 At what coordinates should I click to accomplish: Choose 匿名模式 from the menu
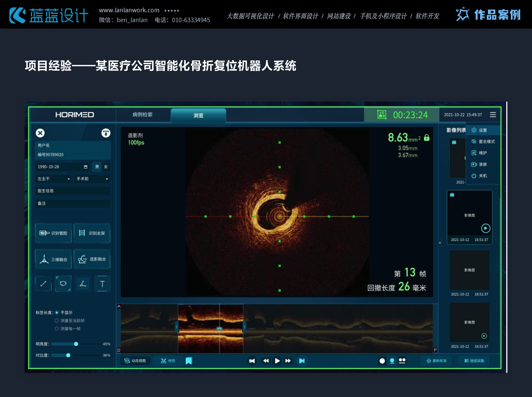[483, 142]
